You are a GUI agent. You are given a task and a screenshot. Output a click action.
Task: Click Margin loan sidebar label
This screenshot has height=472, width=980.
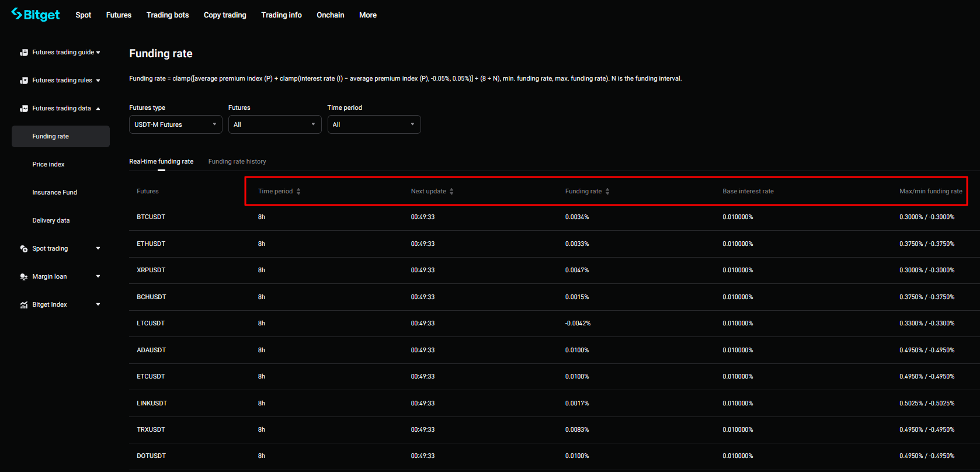pyautogui.click(x=50, y=277)
